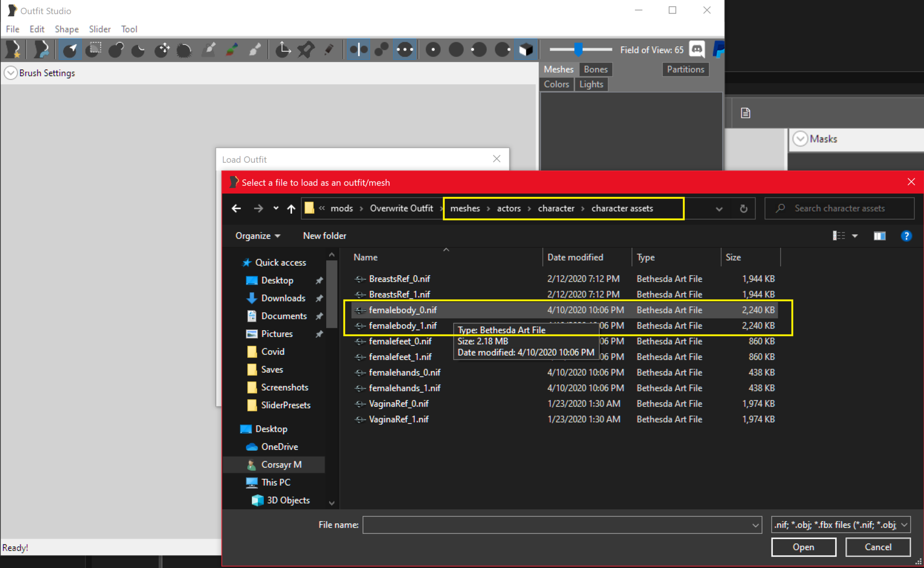The image size is (924, 568).
Task: Open the SliderPresets folder
Action: pyautogui.click(x=285, y=405)
